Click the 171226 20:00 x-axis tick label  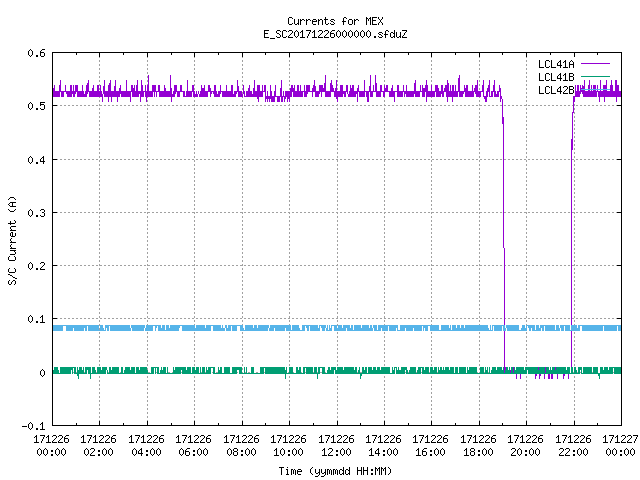pos(525,446)
